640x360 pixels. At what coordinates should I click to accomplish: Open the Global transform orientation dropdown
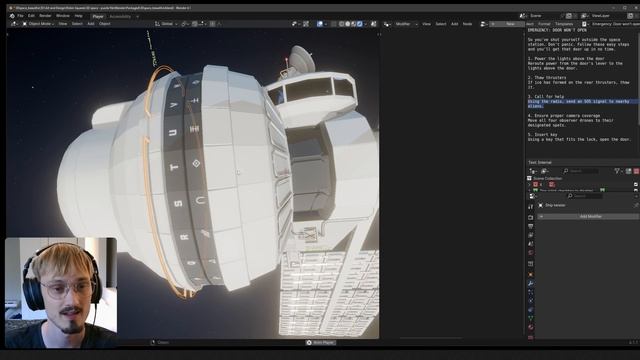point(166,24)
